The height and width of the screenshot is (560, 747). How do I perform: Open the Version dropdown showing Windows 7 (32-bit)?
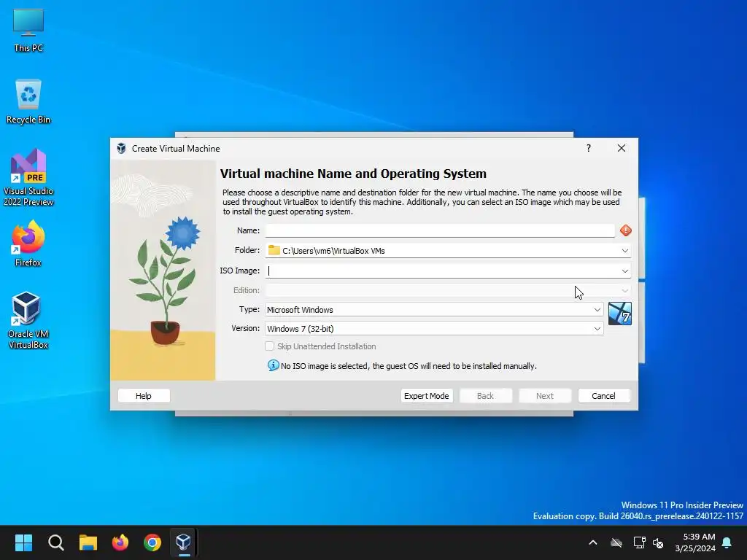click(x=434, y=329)
